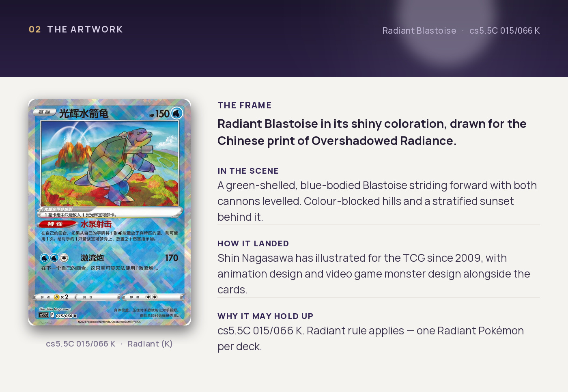Click the lightning weakness icon on the card
The image size is (568, 392).
[x=56, y=297]
